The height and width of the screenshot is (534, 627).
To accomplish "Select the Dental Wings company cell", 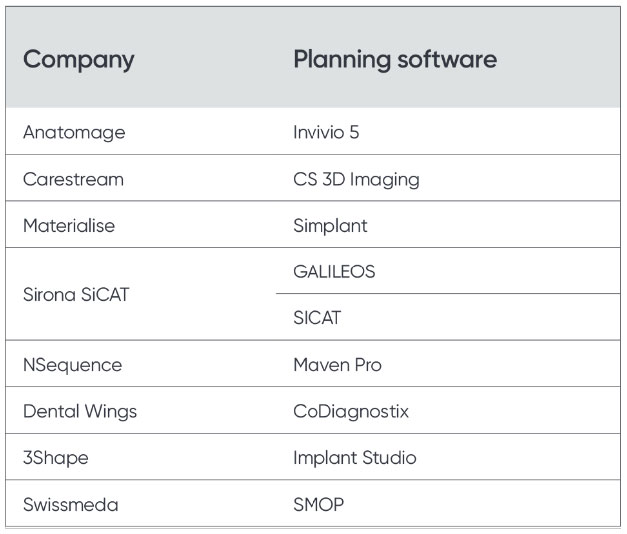I will tap(80, 411).
